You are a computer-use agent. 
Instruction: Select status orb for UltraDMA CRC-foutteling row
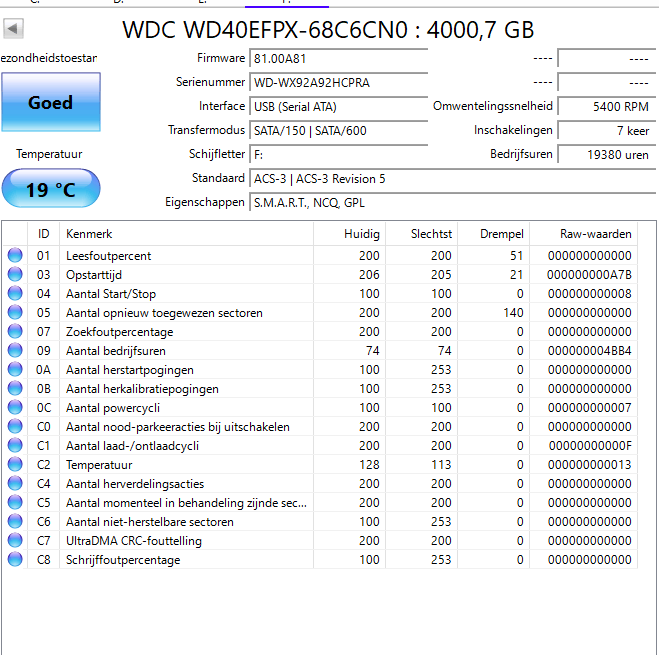coord(15,540)
